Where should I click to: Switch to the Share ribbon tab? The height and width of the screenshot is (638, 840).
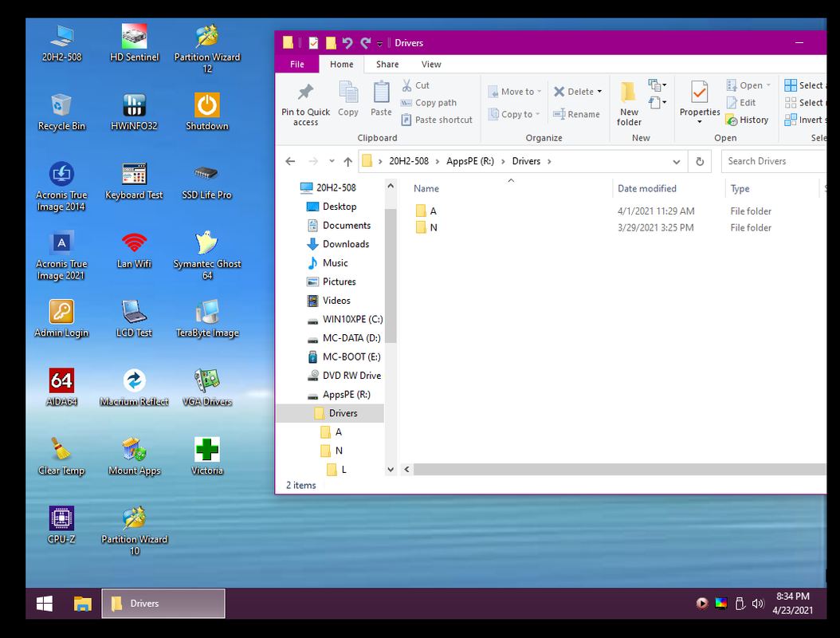[387, 65]
